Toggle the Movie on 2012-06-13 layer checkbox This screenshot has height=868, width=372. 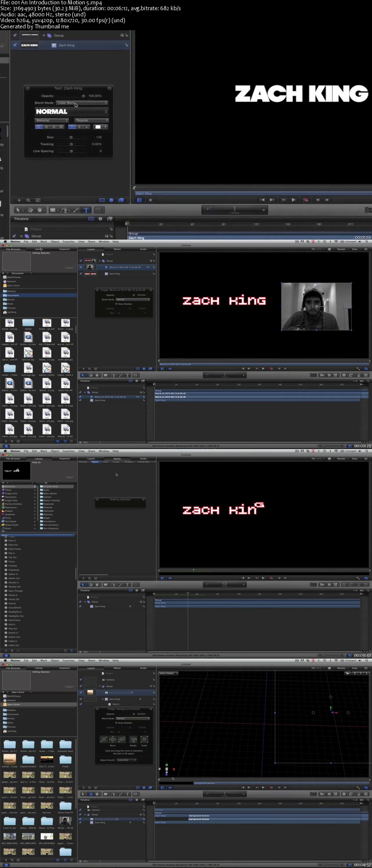81,267
